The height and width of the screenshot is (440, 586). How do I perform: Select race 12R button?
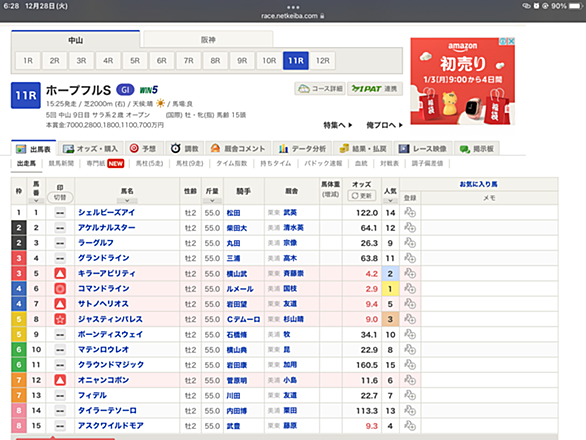pos(323,61)
